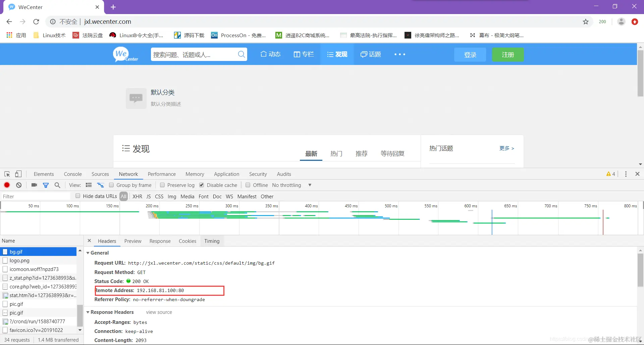Click the browser back arrow
This screenshot has width=644, height=345.
(9, 22)
